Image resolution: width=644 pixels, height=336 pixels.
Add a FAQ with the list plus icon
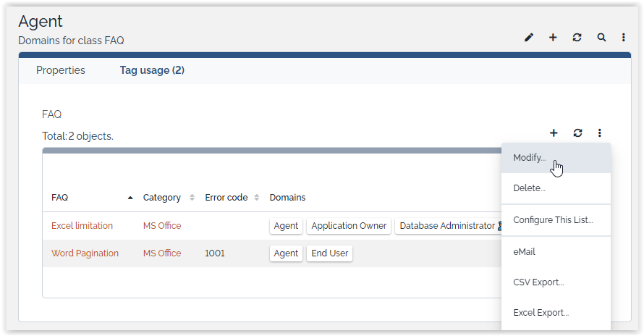coord(554,133)
